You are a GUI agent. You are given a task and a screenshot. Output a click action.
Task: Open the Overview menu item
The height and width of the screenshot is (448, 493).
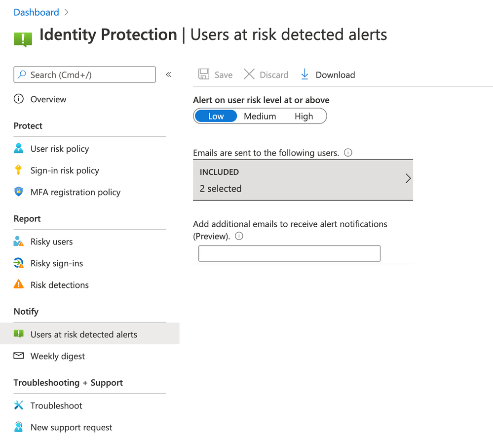[x=48, y=99]
